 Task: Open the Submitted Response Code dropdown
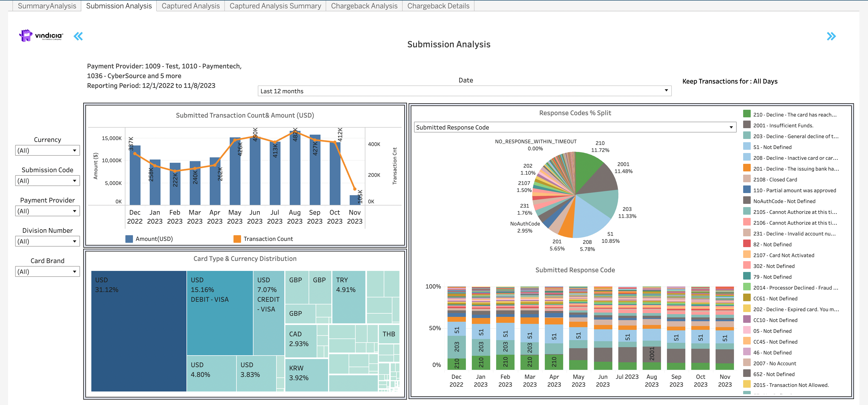(575, 127)
